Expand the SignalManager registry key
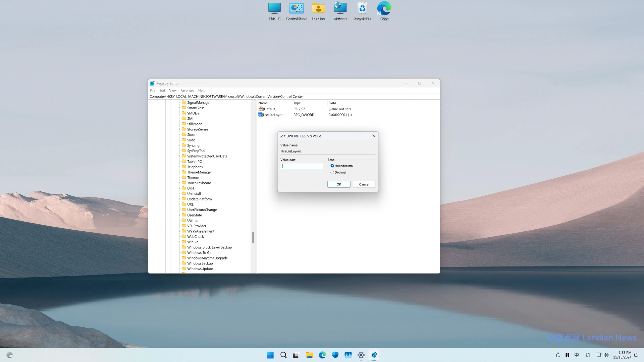 [x=179, y=102]
